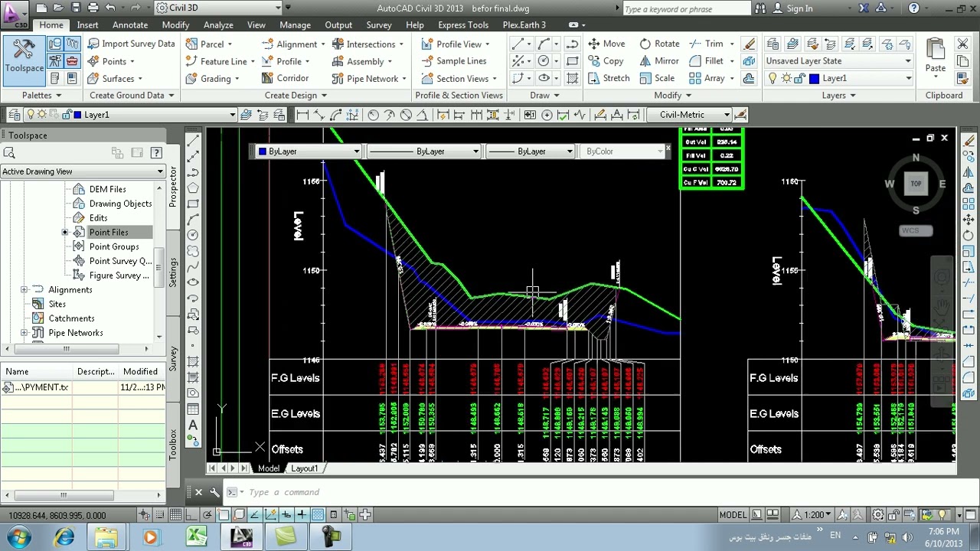Image resolution: width=980 pixels, height=551 pixels.
Task: Open the Prospector side tab
Action: click(173, 186)
